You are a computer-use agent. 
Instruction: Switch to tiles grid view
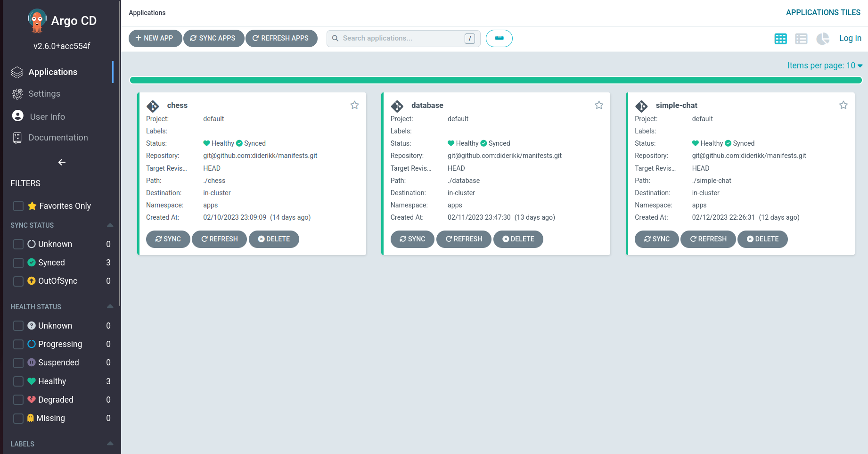click(780, 39)
